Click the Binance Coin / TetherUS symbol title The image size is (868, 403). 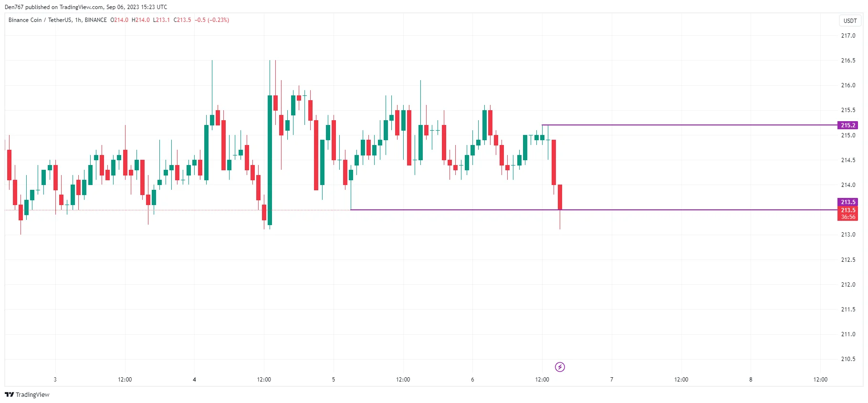coord(40,20)
